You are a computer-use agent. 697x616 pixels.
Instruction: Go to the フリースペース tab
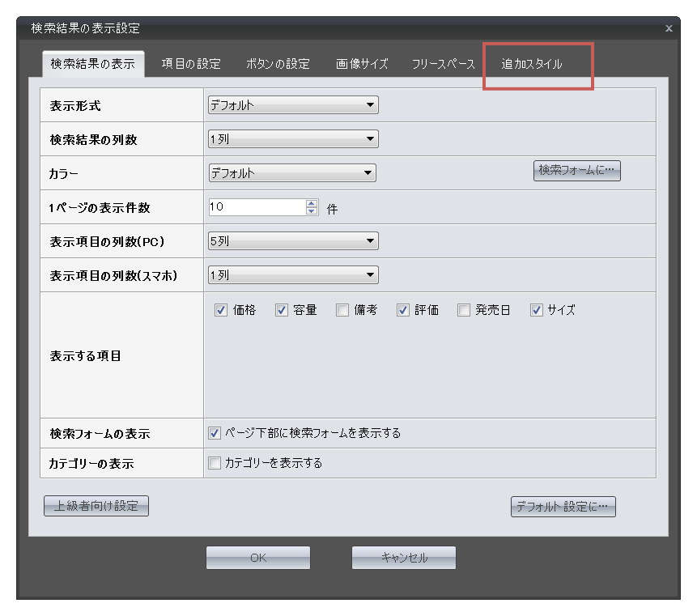pos(443,64)
